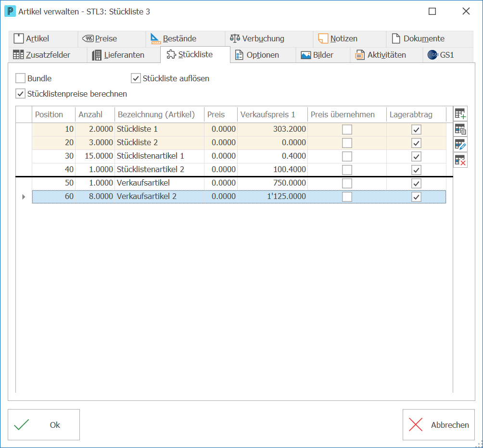Viewport: 483px width, 448px height.
Task: Click the 303.2000 sale price cell
Action: (x=272, y=129)
